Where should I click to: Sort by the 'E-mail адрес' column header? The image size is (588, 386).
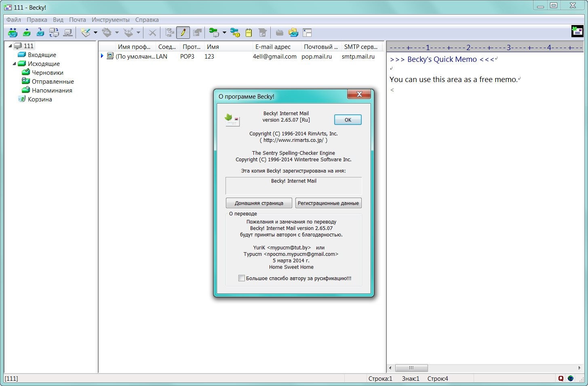pos(277,46)
